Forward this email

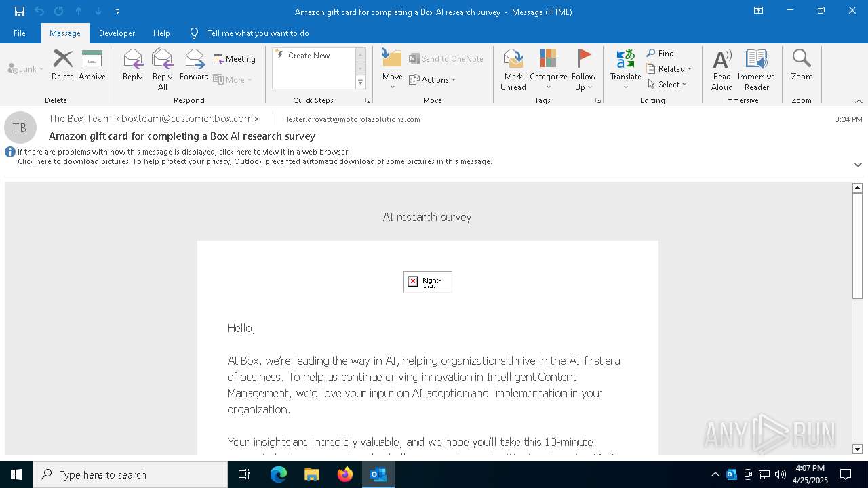[195, 66]
